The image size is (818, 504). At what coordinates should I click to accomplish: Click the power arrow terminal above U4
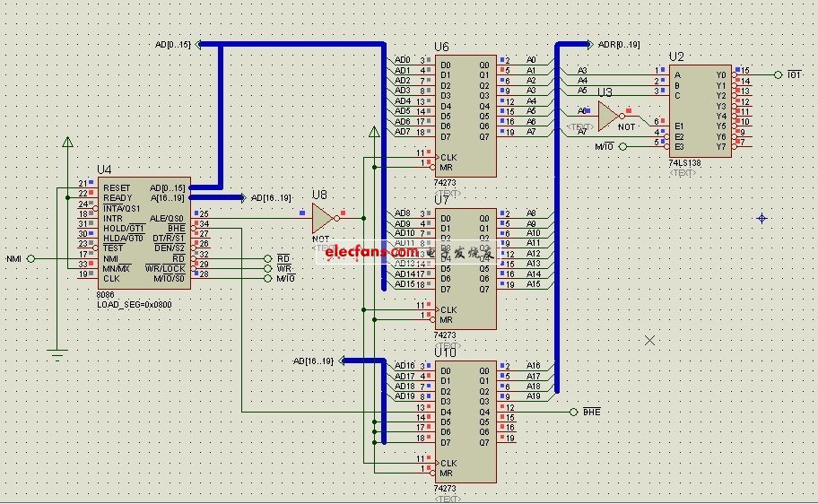click(x=67, y=143)
